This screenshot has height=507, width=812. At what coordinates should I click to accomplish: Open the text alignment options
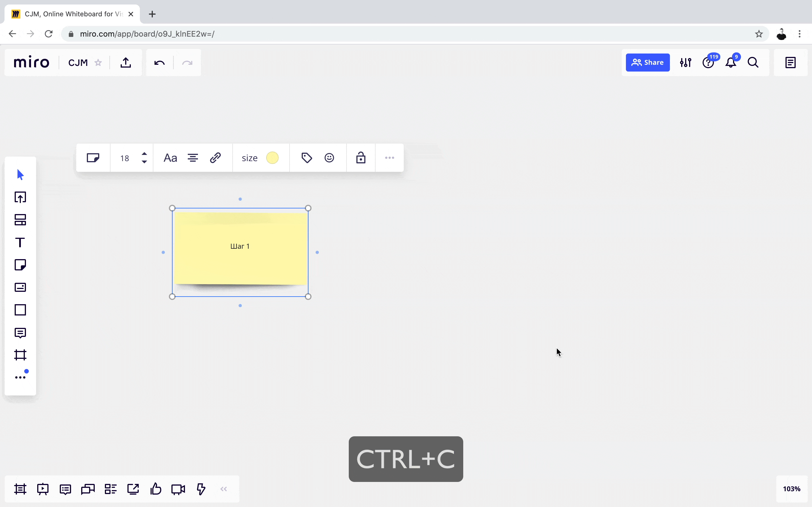(193, 158)
